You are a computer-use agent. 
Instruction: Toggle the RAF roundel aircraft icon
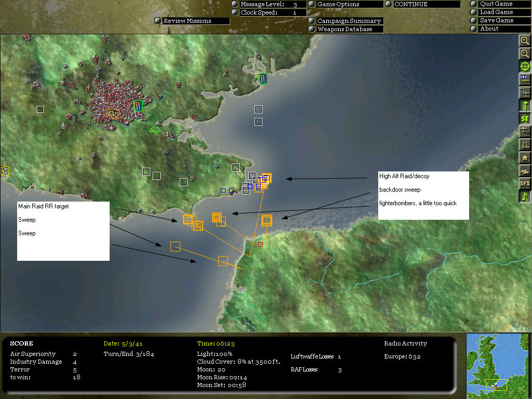525,79
